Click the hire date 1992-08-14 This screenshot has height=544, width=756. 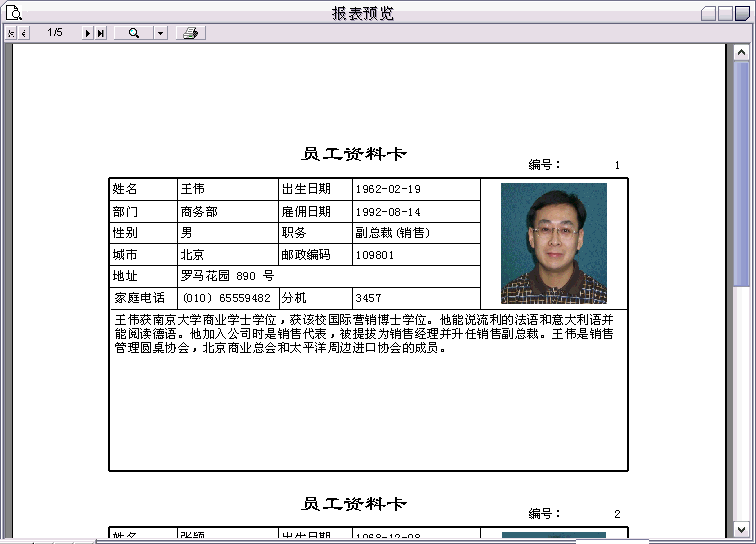(x=388, y=212)
